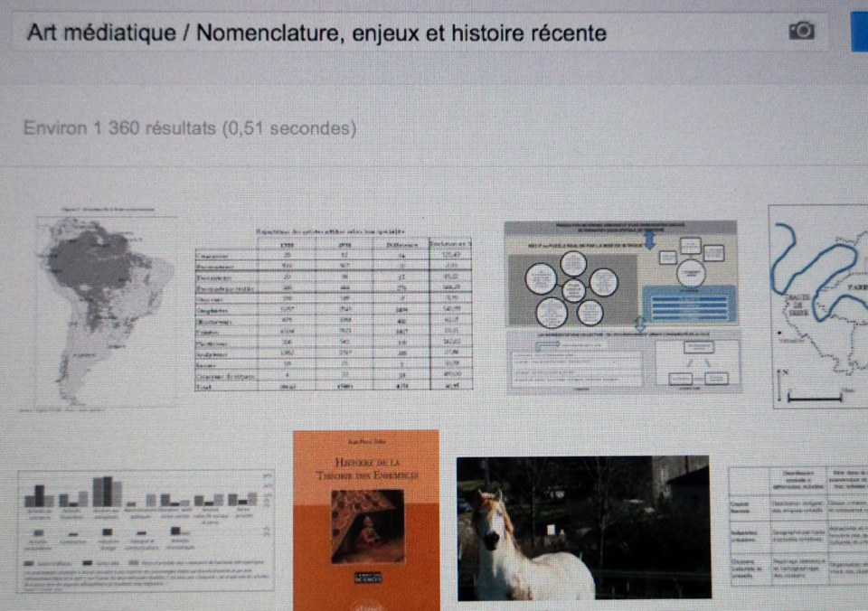Click inside the search query field
The image size is (868, 611).
[x=362, y=33]
